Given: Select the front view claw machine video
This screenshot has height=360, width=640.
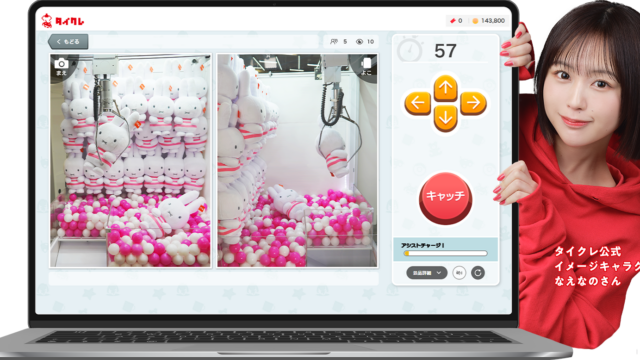Looking at the screenshot, I should click(x=130, y=161).
